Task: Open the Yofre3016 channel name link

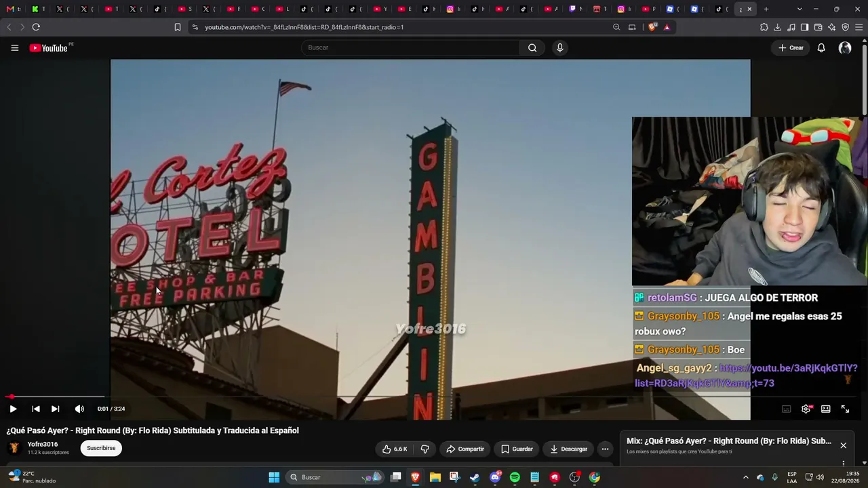Action: [43, 444]
